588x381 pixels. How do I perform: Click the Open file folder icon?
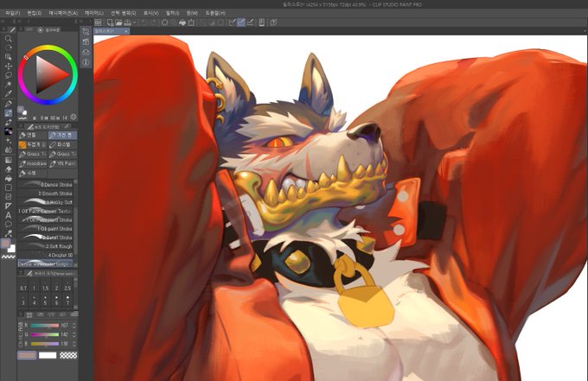click(x=118, y=22)
